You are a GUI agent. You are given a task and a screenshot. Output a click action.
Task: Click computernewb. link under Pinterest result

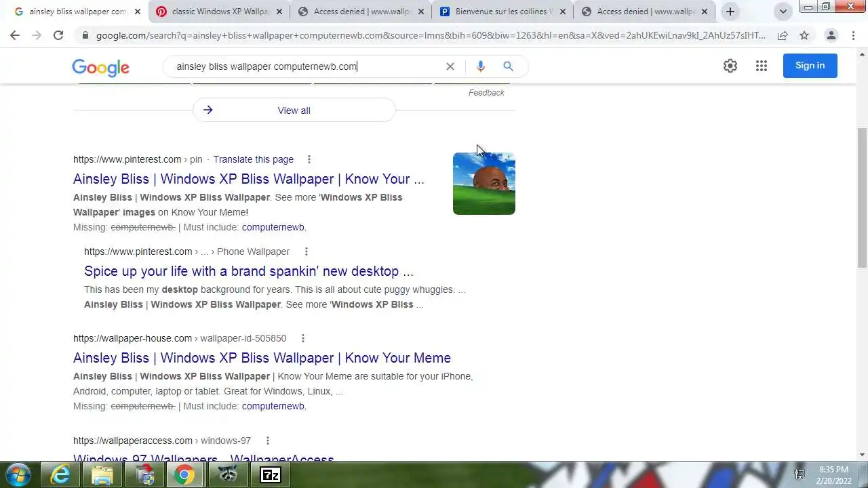274,227
